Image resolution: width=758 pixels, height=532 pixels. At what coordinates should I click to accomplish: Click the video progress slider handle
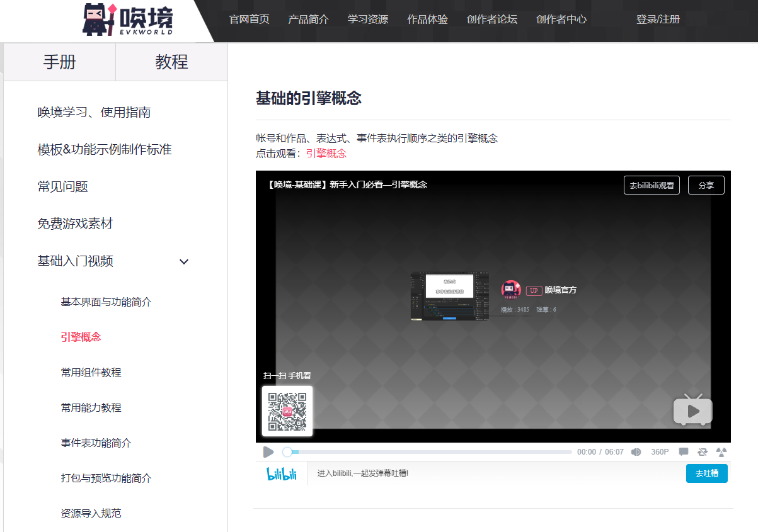pyautogui.click(x=287, y=452)
